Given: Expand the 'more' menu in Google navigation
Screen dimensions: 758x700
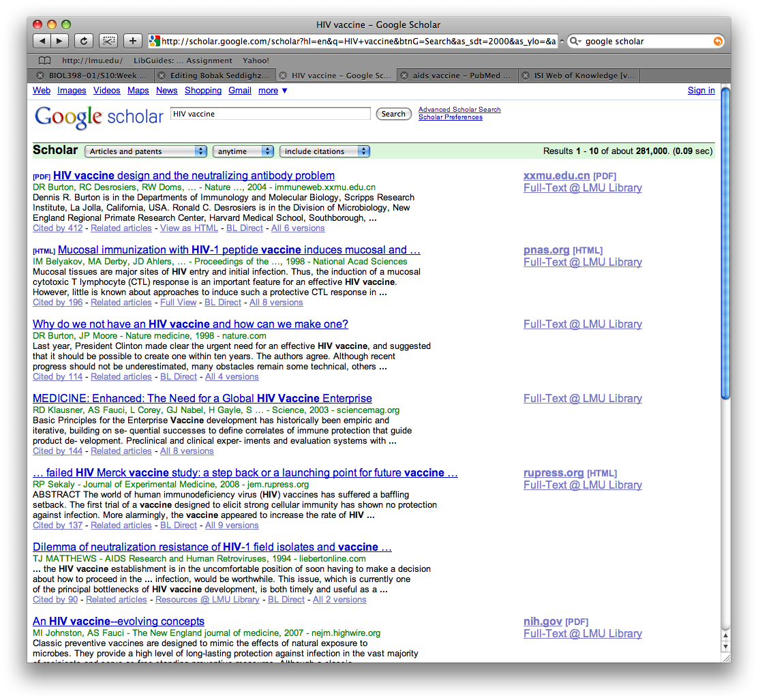Looking at the screenshot, I should (273, 91).
